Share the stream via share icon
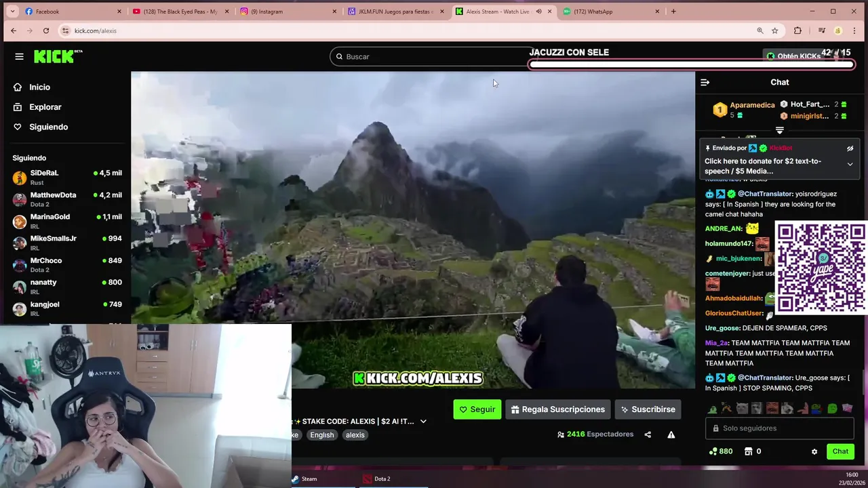 click(648, 435)
